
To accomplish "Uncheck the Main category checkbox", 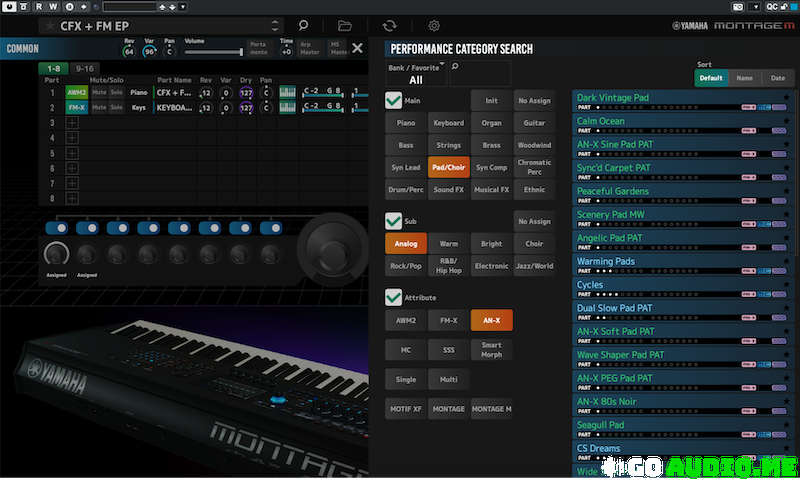I will [x=394, y=100].
